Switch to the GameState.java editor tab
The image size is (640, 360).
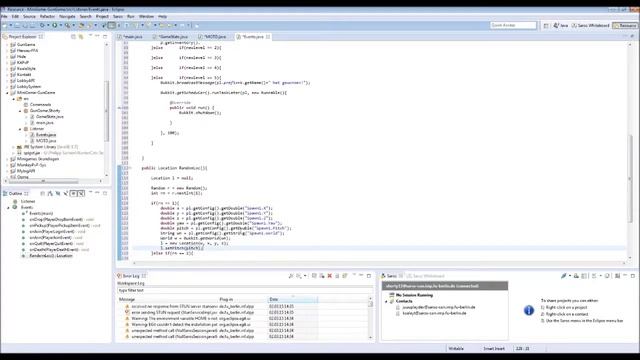pos(170,37)
